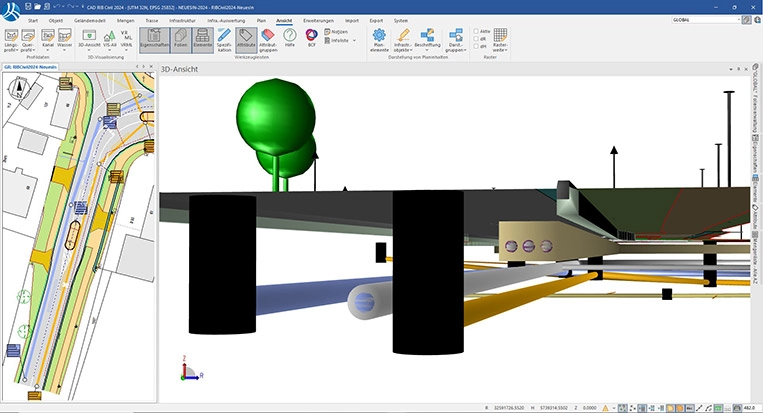The height and width of the screenshot is (413, 763).
Task: Click the 482.0 scale field
Action: (x=749, y=408)
